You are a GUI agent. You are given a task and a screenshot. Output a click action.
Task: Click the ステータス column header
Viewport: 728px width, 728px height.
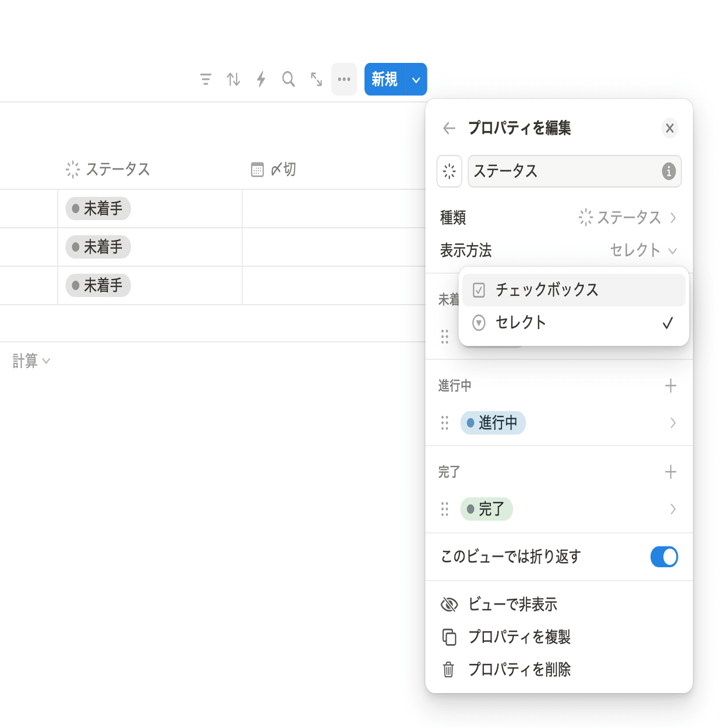click(x=150, y=169)
